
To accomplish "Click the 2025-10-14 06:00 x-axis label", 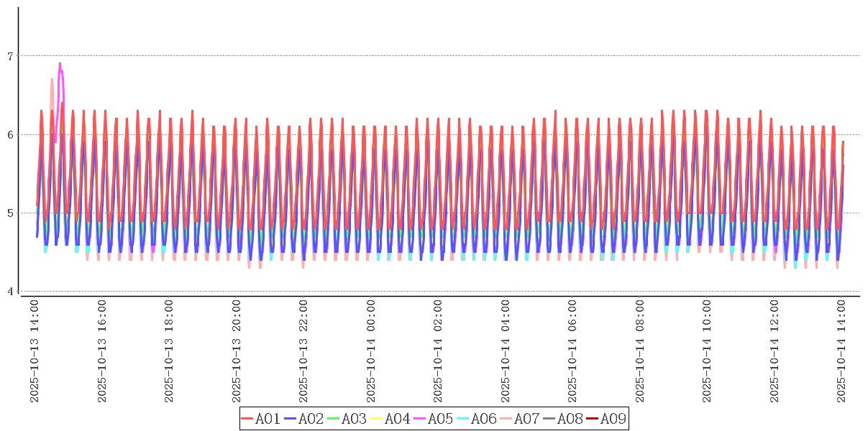I will pos(573,352).
